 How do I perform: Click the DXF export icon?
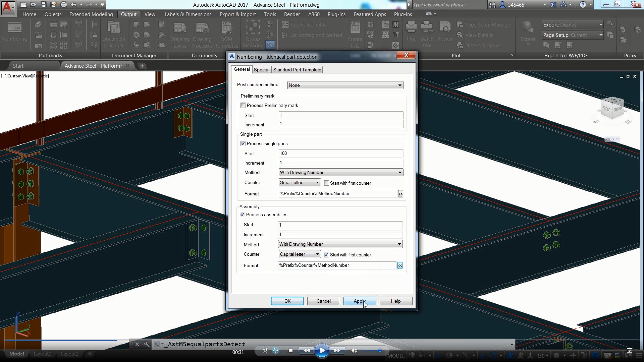pyautogui.click(x=371, y=34)
